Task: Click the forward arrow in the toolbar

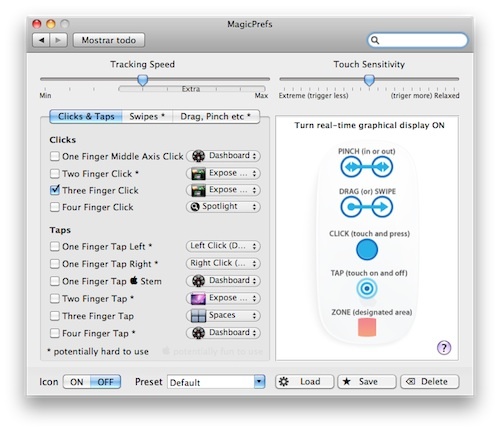Action: point(58,40)
